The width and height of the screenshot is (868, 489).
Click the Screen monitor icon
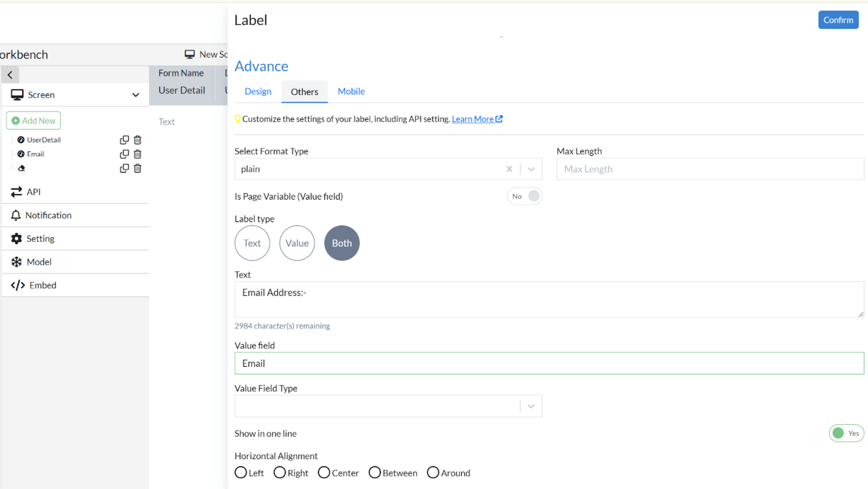[x=18, y=94]
